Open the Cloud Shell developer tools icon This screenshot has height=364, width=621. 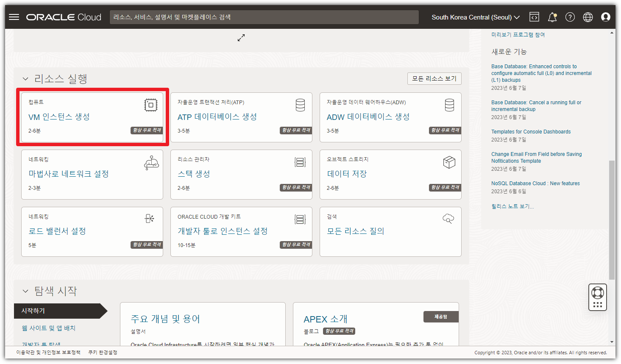coord(535,17)
